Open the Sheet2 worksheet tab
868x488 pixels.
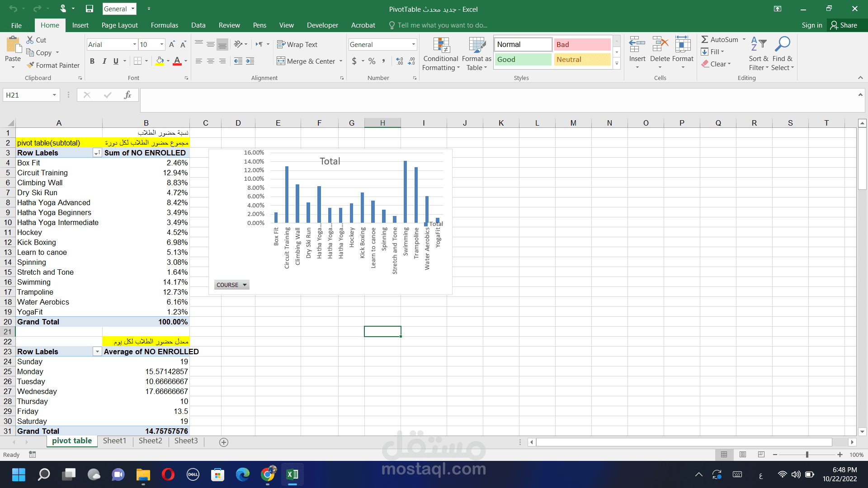[x=150, y=441]
